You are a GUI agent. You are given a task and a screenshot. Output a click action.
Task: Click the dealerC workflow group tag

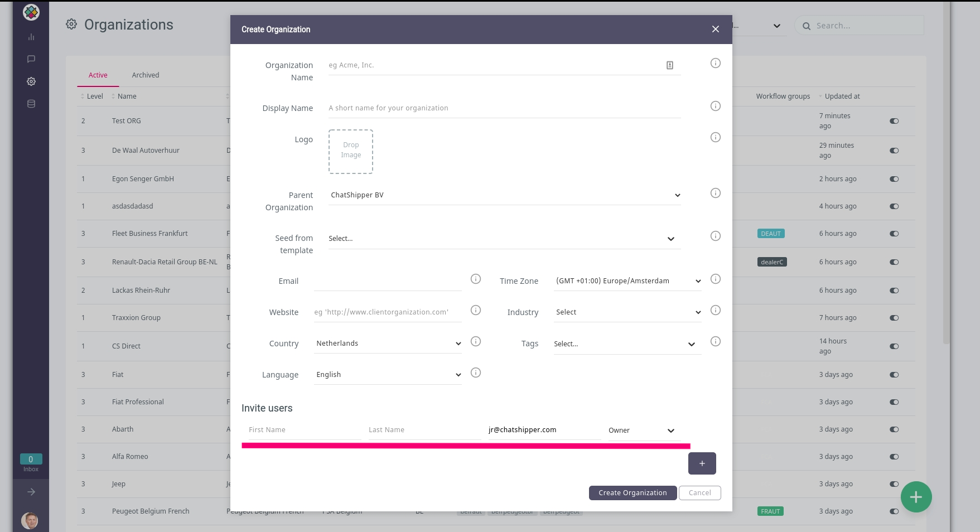[772, 262]
